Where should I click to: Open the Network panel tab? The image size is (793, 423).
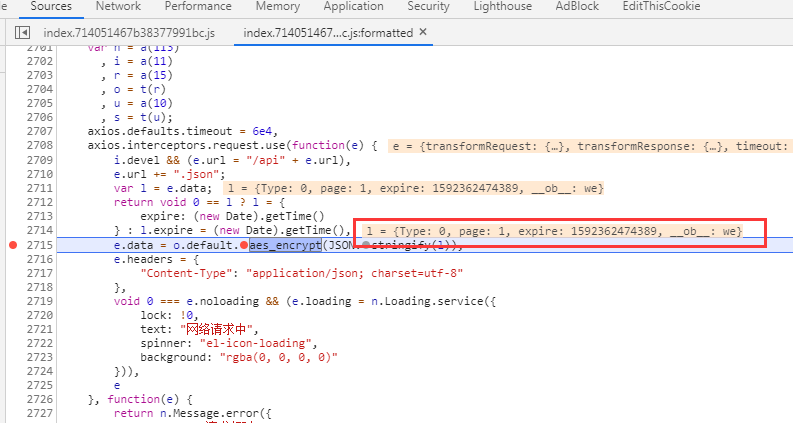click(118, 7)
